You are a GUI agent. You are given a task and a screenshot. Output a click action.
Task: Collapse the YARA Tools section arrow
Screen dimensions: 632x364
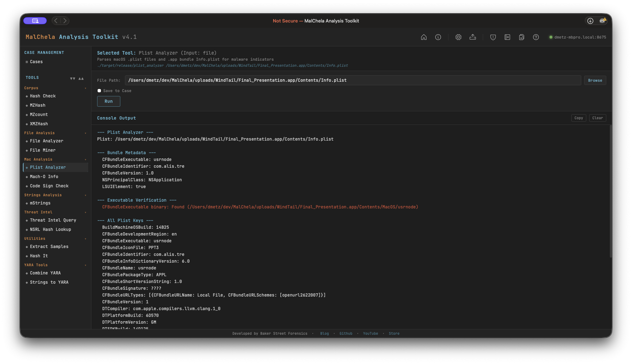coord(85,265)
